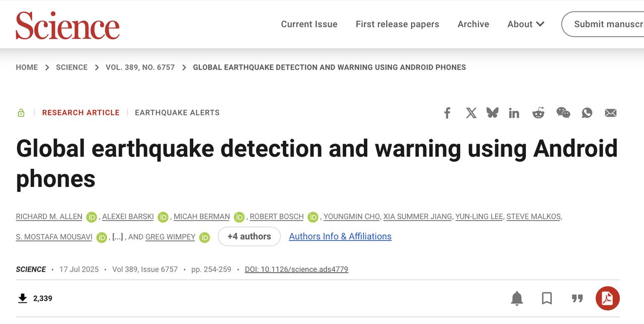Share article on Bluesky butterfly icon

[493, 113]
